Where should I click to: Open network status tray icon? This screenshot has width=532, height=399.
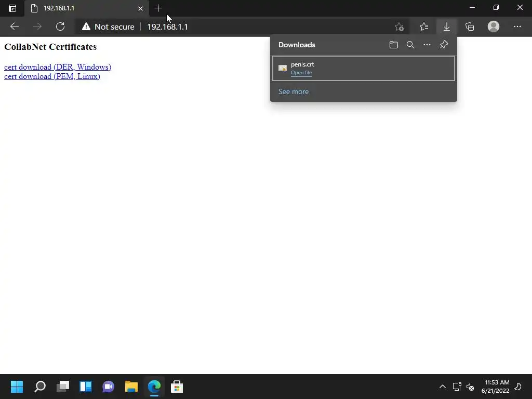[x=457, y=387]
